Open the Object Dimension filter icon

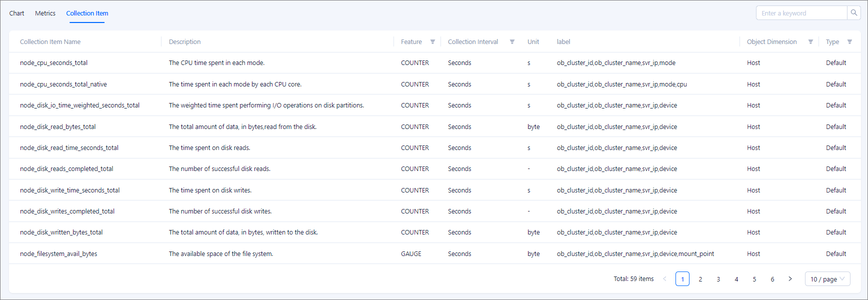point(810,42)
